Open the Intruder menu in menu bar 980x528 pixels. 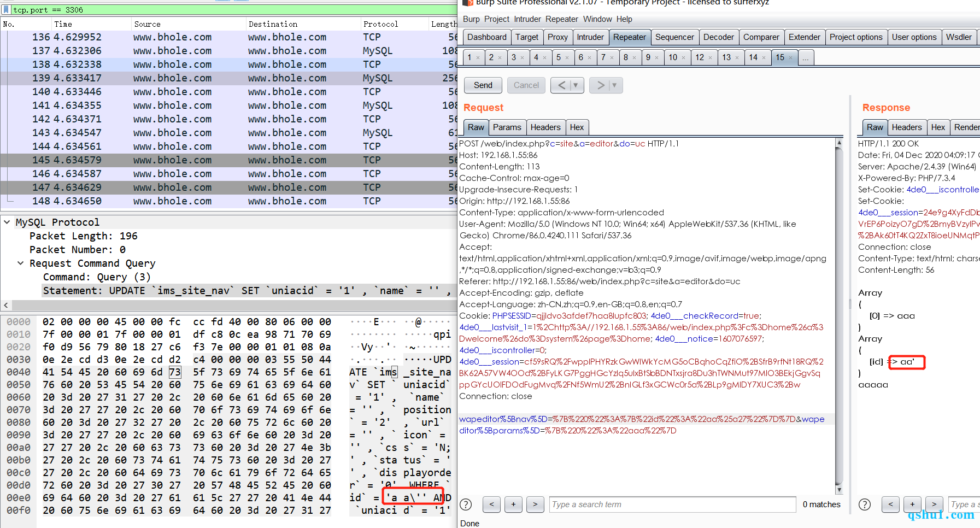coord(527,19)
